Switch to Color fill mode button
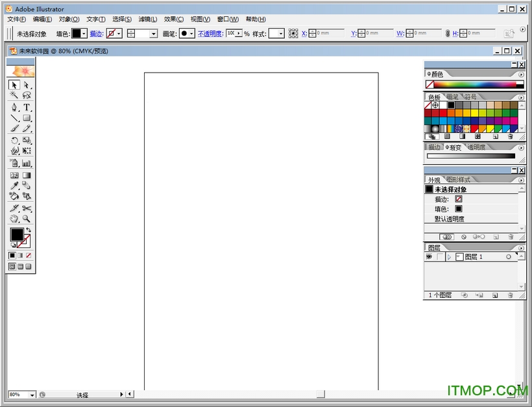 point(12,255)
